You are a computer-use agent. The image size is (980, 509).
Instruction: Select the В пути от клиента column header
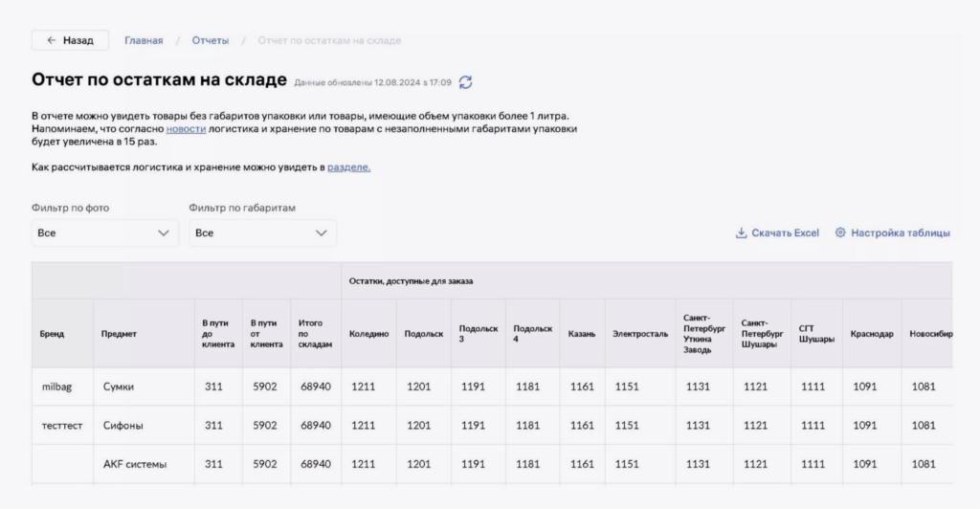click(266, 334)
